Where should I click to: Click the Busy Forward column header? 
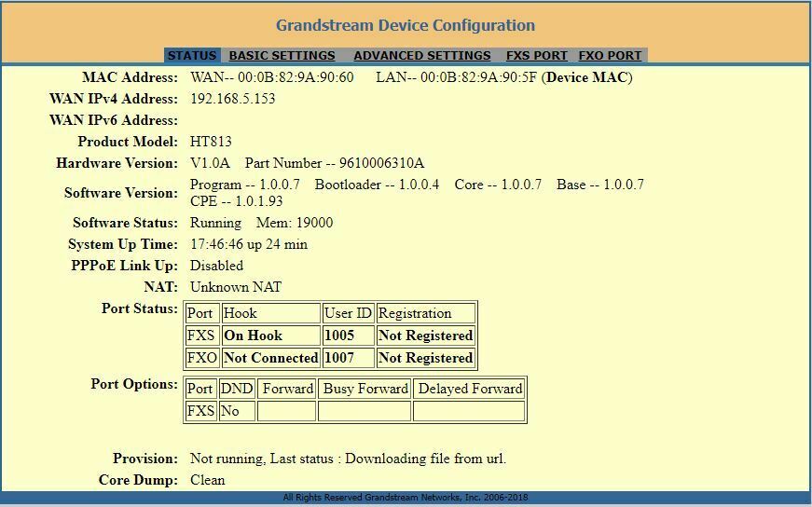[365, 389]
